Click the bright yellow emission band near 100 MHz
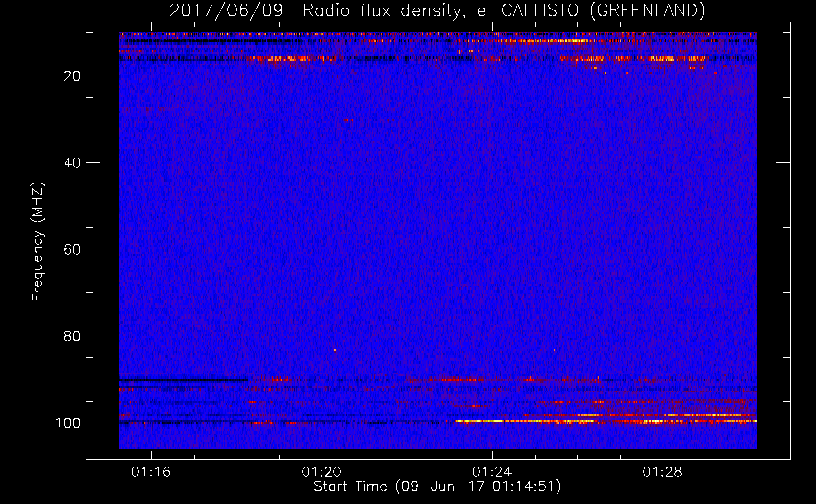 coord(606,421)
